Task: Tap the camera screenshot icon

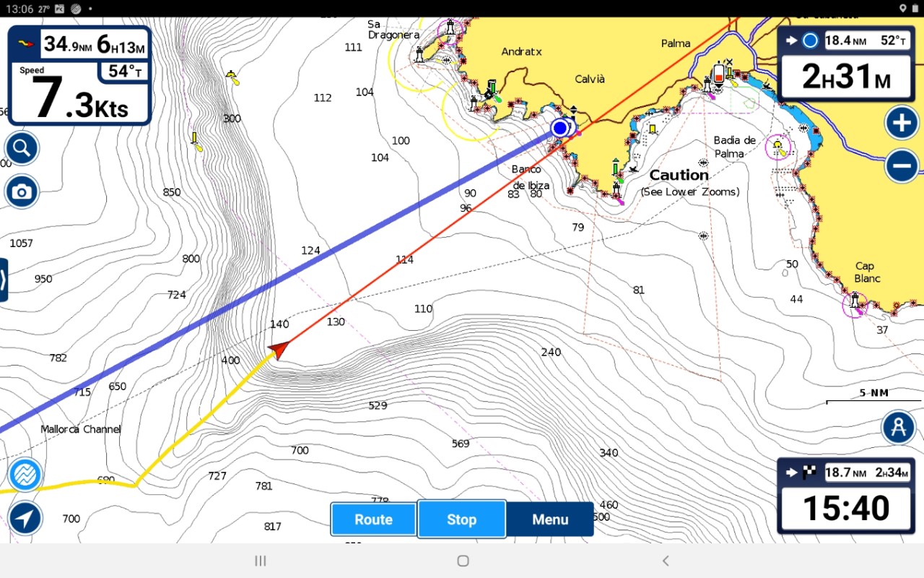Action: [x=22, y=191]
